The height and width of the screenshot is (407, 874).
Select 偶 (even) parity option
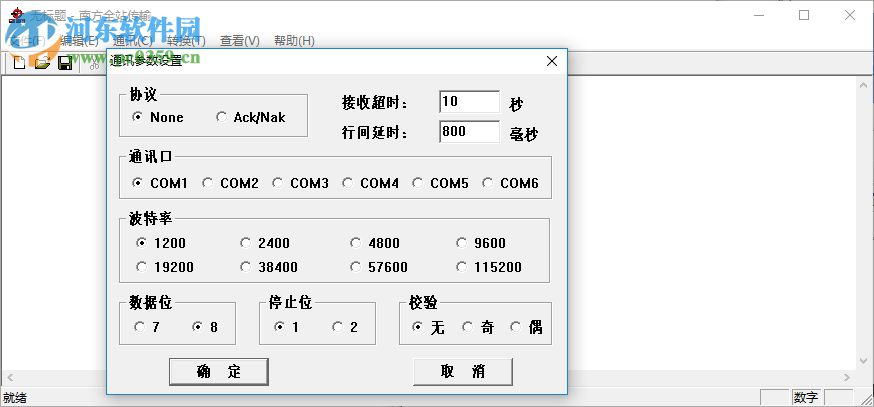(526, 327)
